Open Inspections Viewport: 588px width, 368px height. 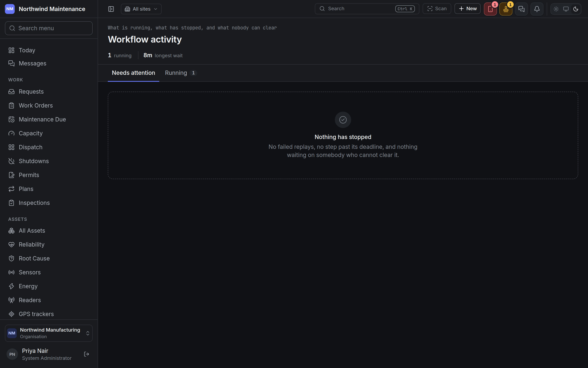[x=49, y=202]
